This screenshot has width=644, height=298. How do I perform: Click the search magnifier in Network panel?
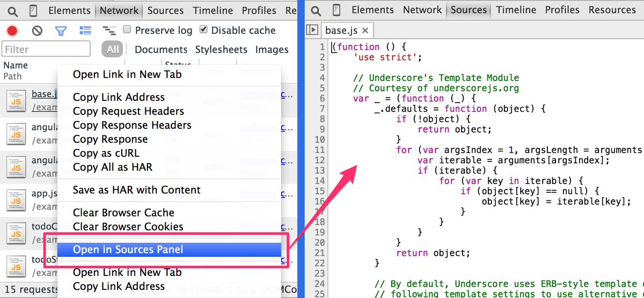point(12,11)
